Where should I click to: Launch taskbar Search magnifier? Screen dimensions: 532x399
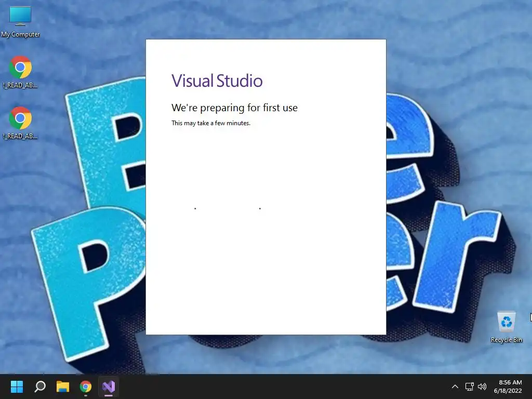point(40,387)
